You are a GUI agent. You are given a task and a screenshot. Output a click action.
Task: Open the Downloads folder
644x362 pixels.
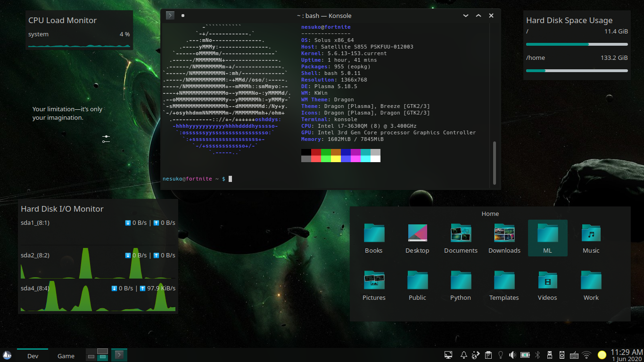pyautogui.click(x=504, y=239)
